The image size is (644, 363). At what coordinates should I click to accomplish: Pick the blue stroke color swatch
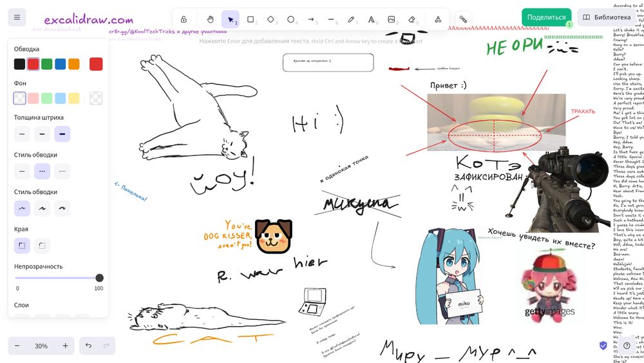60,64
